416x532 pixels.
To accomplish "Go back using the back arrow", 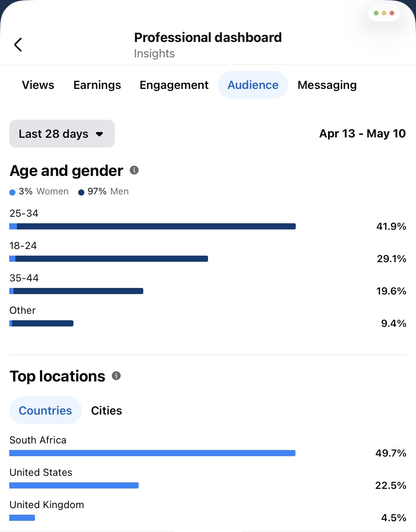I will point(18,45).
